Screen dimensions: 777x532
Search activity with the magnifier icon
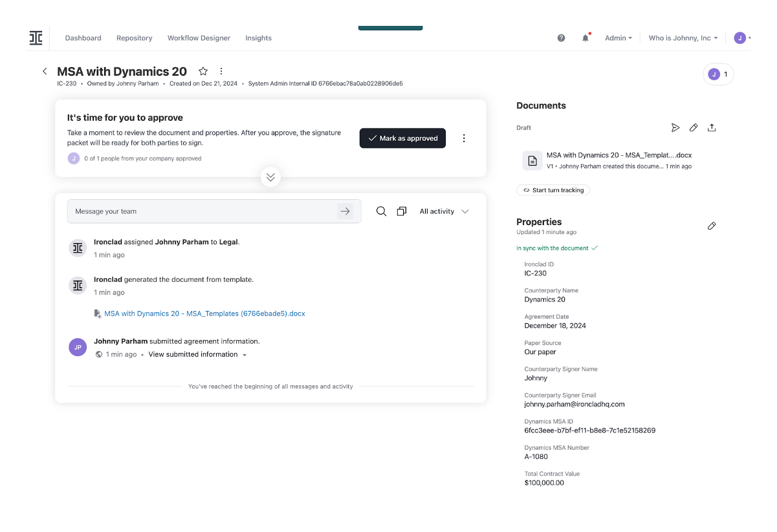coord(382,211)
